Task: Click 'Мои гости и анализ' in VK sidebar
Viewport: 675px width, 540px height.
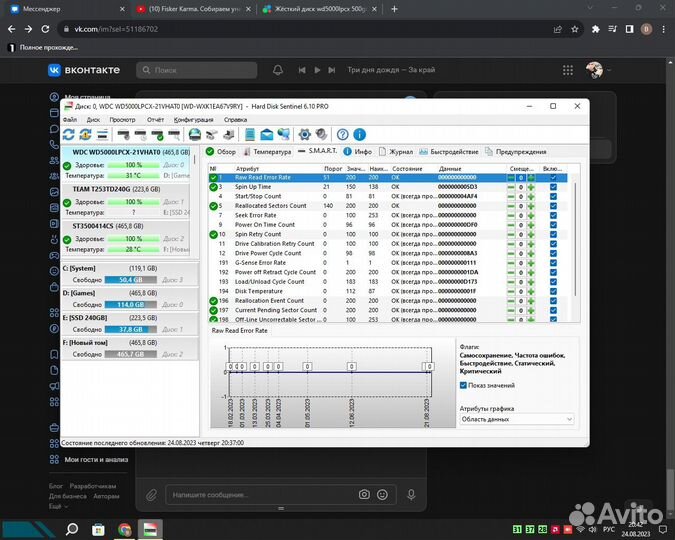Action: click(x=96, y=459)
